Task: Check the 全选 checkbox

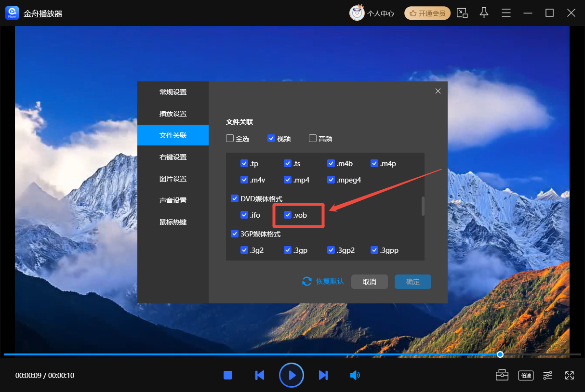Action: [230, 139]
